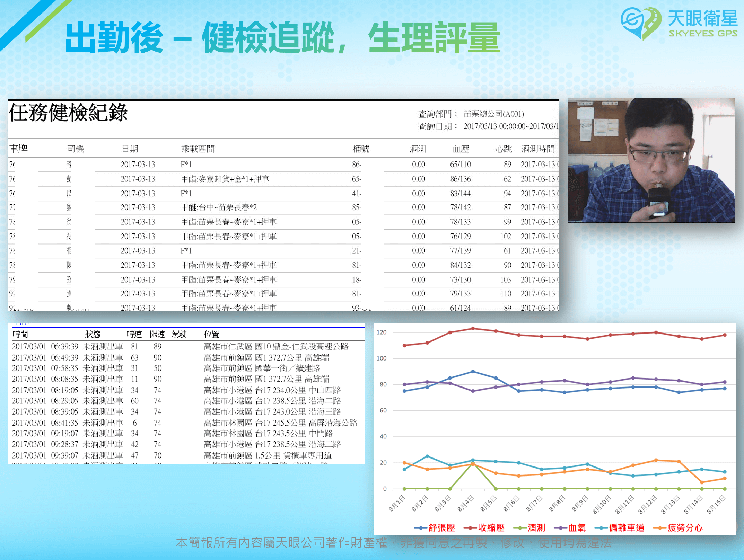The height and width of the screenshot is (560, 744).
Task: Click the 酒測 spike point on 8月4日
Action: tap(473, 463)
